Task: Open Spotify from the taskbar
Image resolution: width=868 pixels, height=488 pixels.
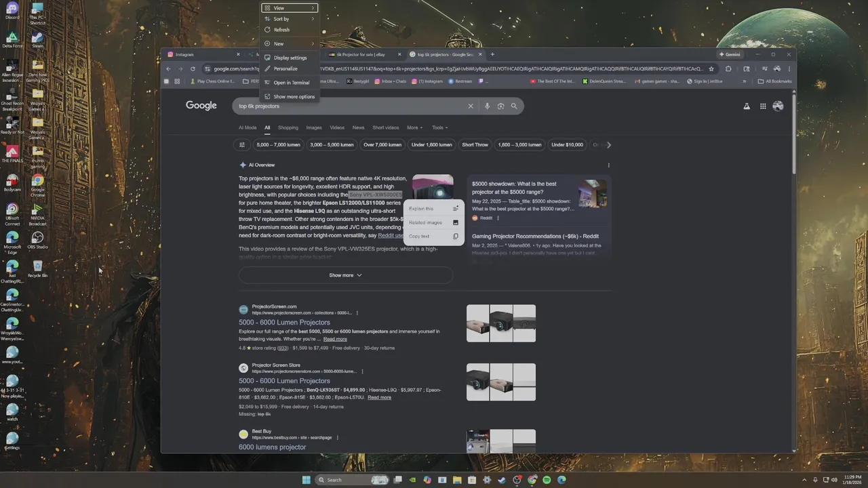Action: click(x=547, y=480)
